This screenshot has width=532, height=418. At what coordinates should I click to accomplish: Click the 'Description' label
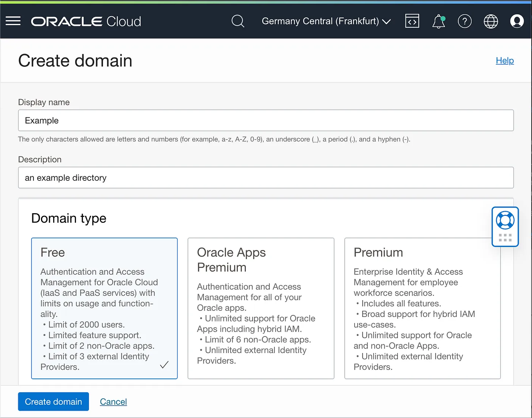[40, 160]
